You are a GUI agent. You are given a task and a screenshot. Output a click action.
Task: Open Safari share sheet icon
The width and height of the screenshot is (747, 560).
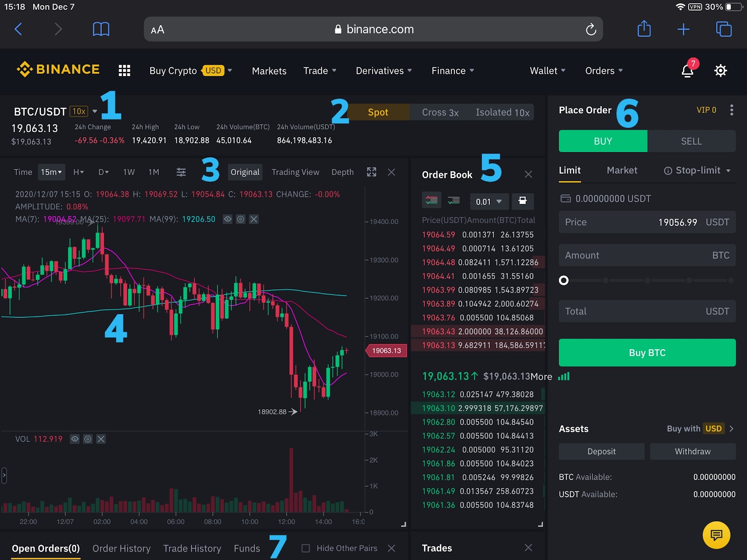pyautogui.click(x=644, y=29)
